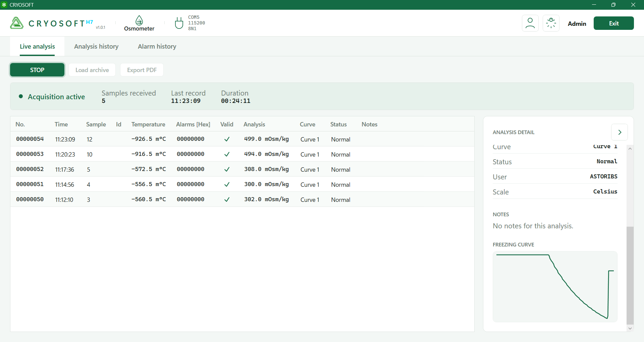Click the valid checkmark for record 00000050
The height and width of the screenshot is (342, 644).
[x=227, y=199]
